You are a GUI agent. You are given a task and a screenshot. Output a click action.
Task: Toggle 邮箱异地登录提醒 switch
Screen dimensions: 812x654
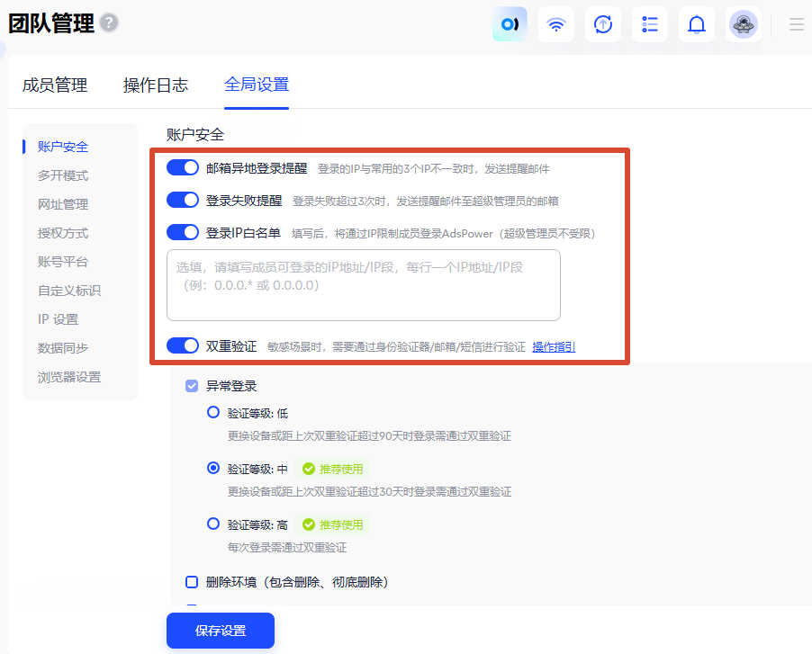(183, 167)
